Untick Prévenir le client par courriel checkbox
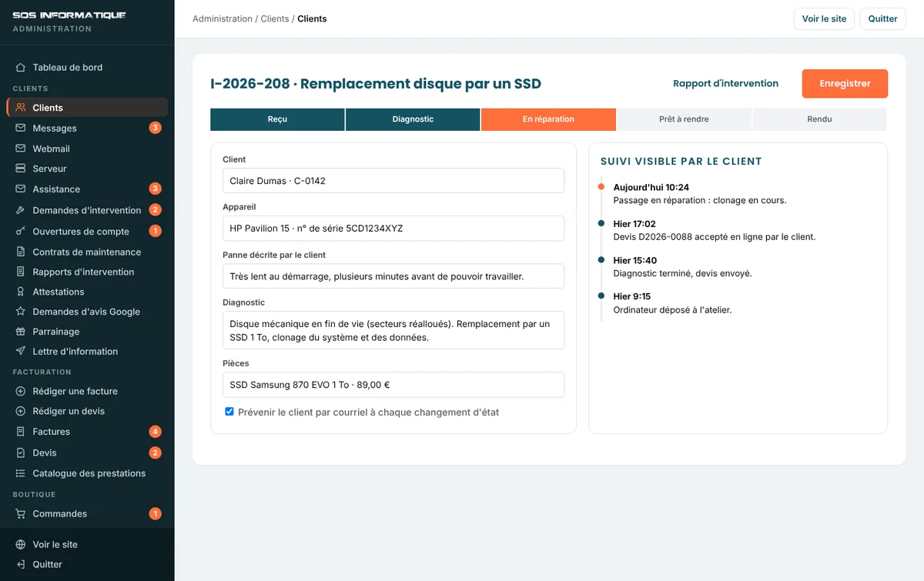The width and height of the screenshot is (924, 581). click(x=229, y=412)
